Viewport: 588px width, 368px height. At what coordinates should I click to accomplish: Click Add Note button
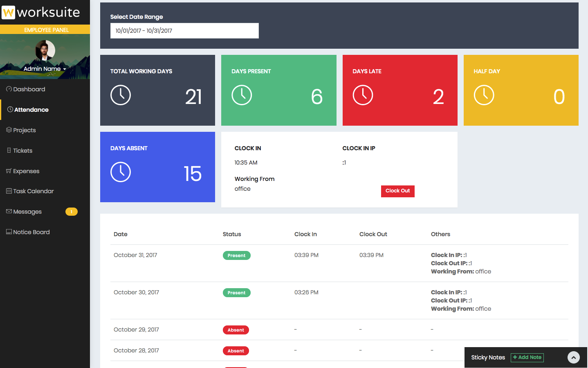coord(527,357)
